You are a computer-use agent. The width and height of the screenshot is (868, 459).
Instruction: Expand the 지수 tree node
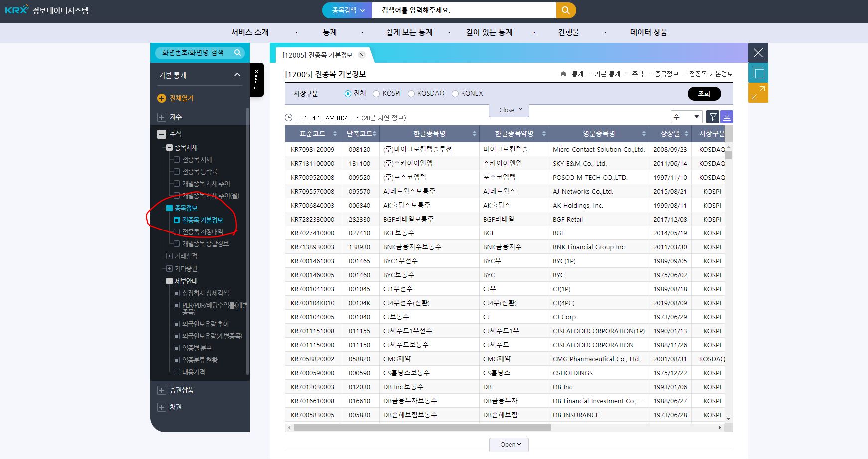[161, 117]
